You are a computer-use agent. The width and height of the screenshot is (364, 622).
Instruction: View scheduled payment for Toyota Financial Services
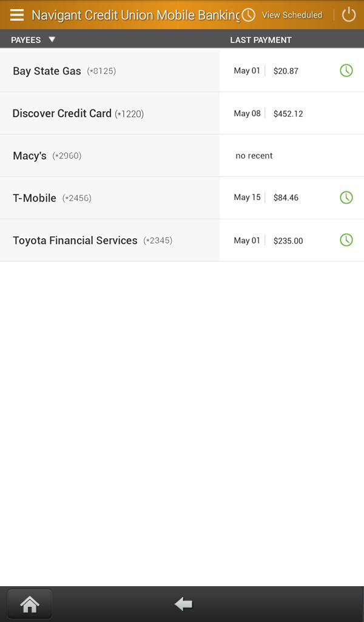346,240
